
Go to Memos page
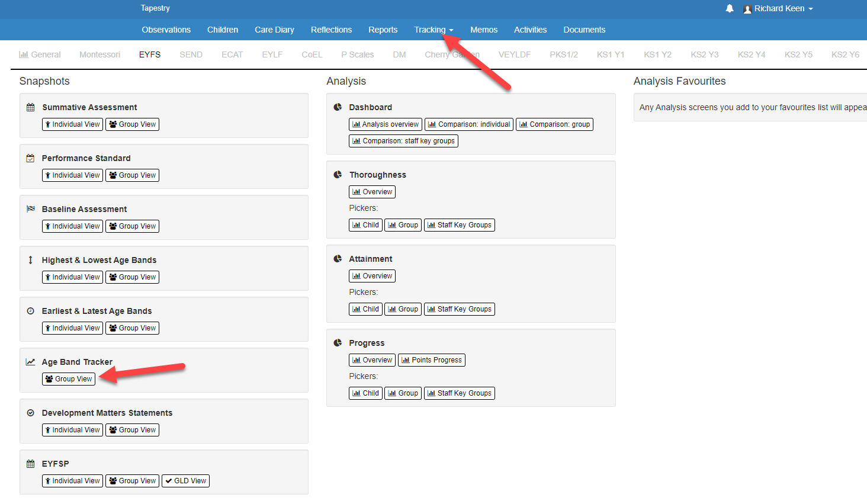[x=484, y=30]
